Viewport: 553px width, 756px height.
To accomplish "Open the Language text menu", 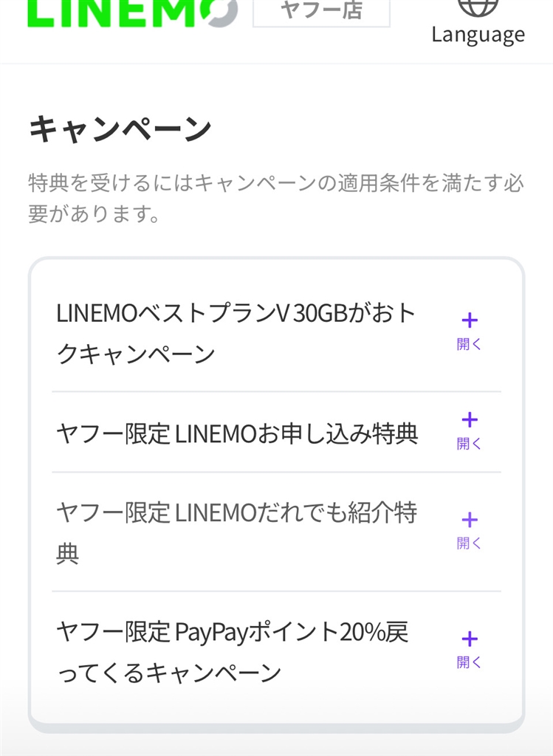I will click(478, 35).
